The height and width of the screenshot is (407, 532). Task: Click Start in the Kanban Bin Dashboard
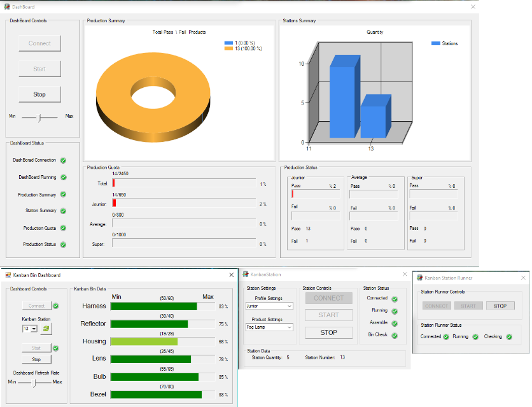(x=37, y=348)
